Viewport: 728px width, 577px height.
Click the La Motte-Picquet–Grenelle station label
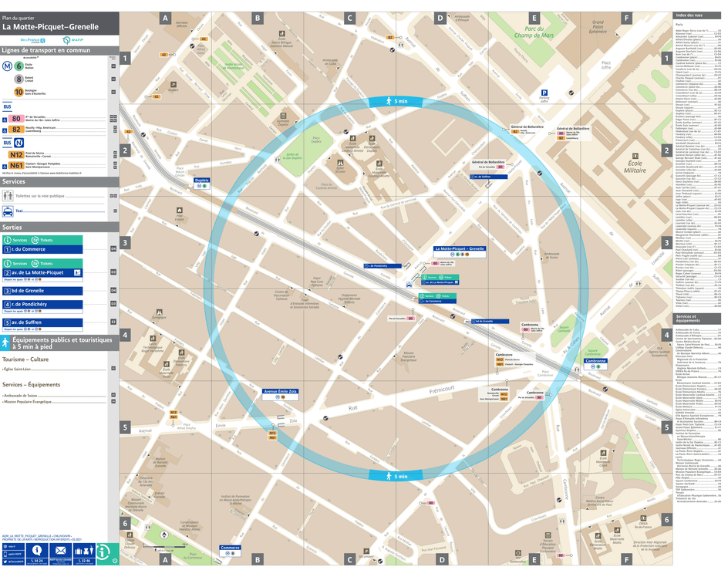point(458,248)
